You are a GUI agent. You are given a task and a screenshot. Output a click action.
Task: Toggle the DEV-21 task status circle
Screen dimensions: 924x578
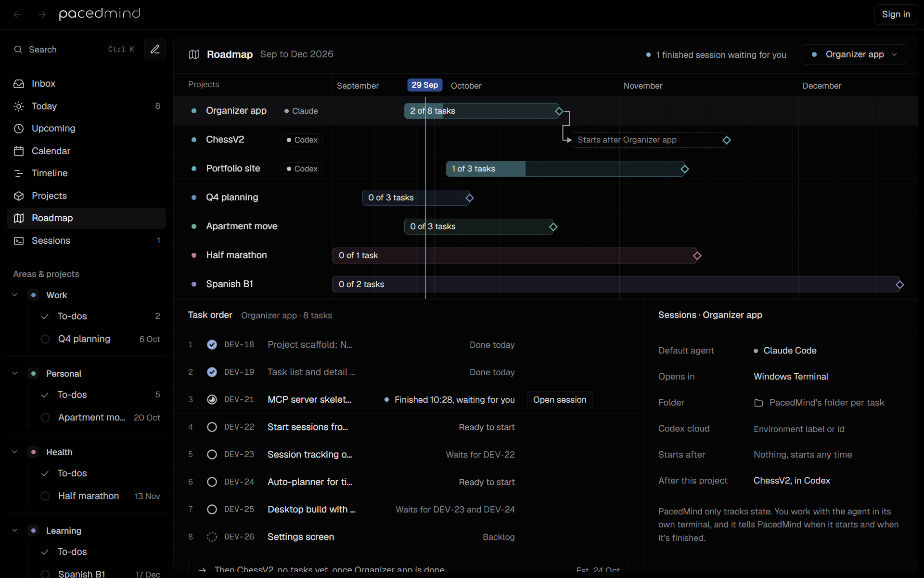212,399
